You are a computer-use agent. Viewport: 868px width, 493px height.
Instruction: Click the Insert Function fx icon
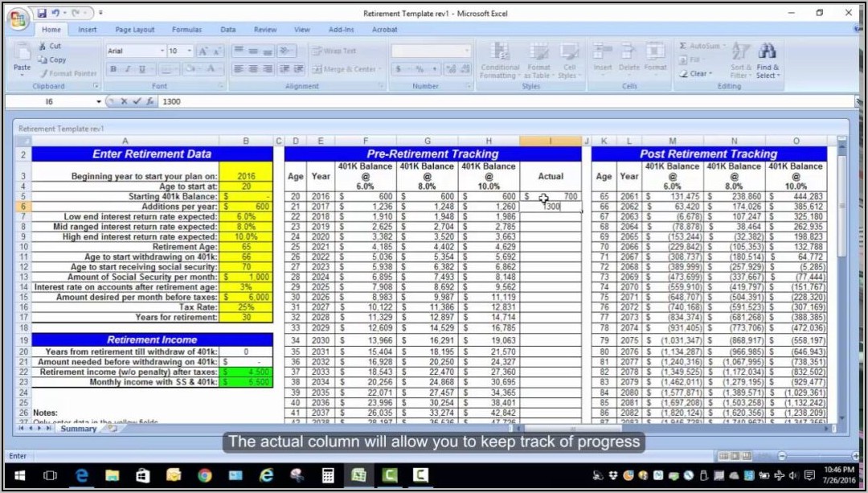(149, 102)
